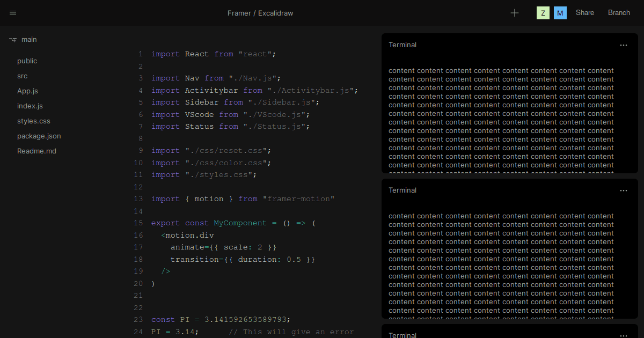Expand the src folder

pos(22,76)
